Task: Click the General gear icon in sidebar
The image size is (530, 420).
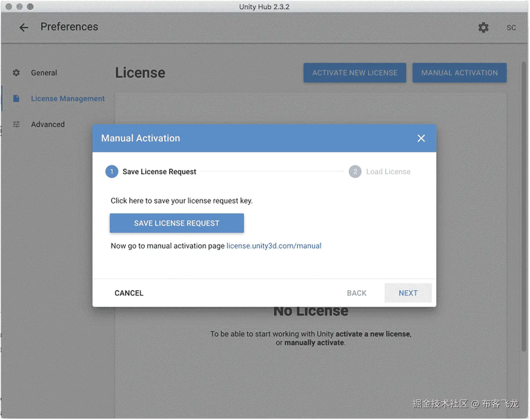Action: pyautogui.click(x=16, y=73)
